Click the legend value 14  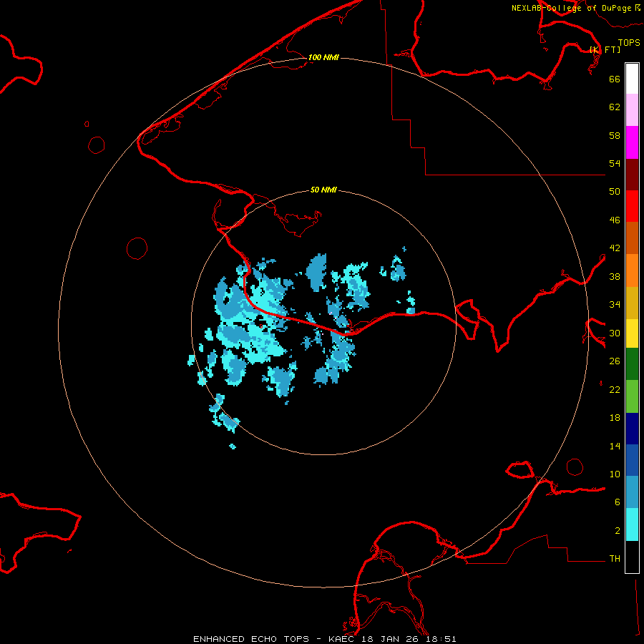point(615,446)
